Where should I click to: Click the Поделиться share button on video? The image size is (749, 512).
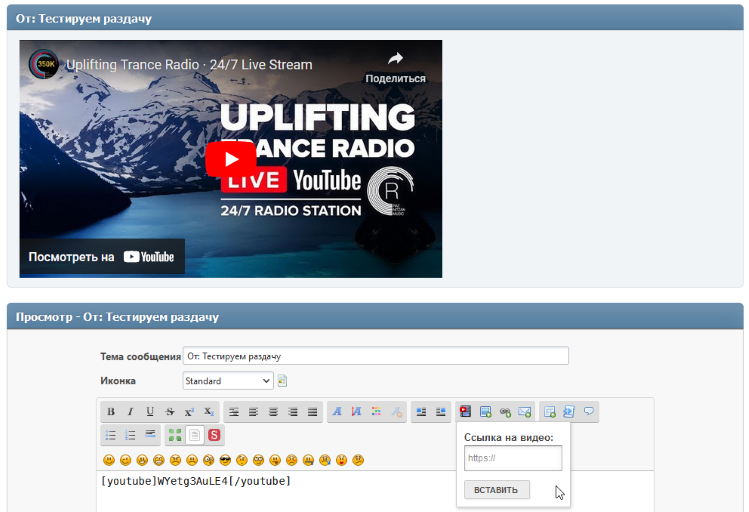[x=395, y=67]
